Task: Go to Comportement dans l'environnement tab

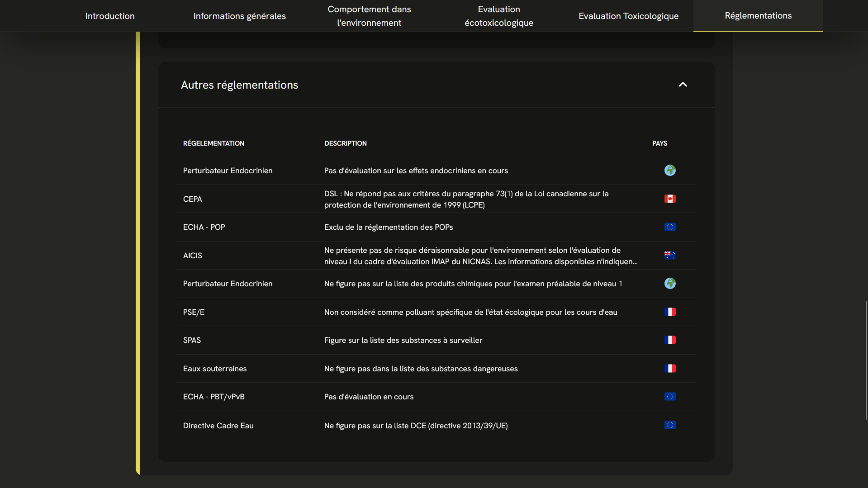Action: click(x=369, y=16)
